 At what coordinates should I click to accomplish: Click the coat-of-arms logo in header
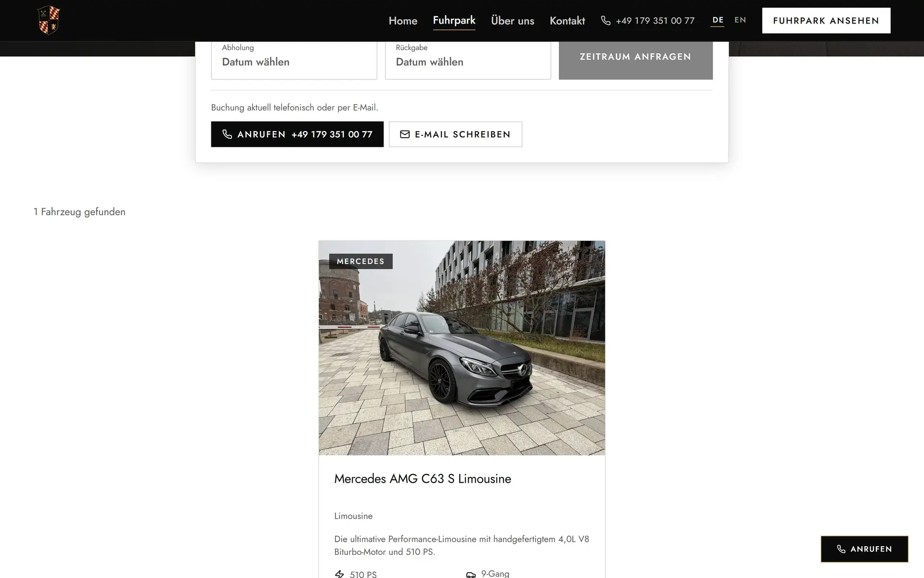pyautogui.click(x=49, y=20)
